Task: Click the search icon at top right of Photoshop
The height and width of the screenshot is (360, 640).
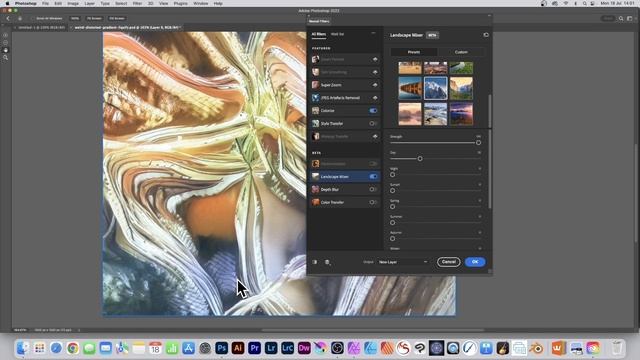Action: [x=621, y=18]
